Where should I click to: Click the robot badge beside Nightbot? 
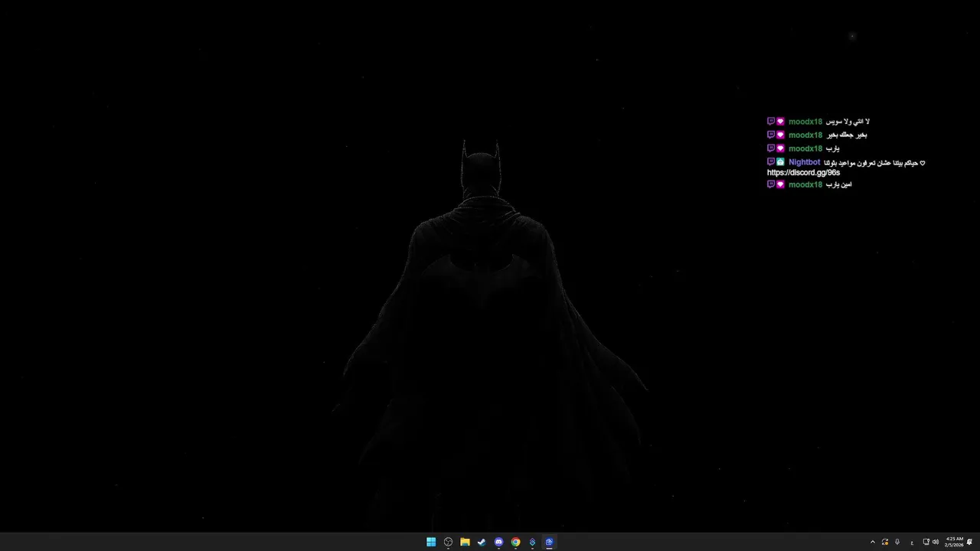(780, 162)
